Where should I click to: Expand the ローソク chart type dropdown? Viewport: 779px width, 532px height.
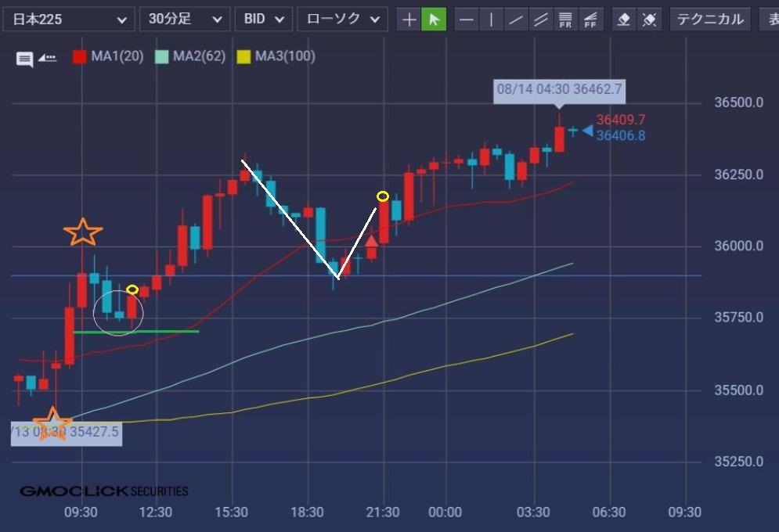[x=342, y=20]
